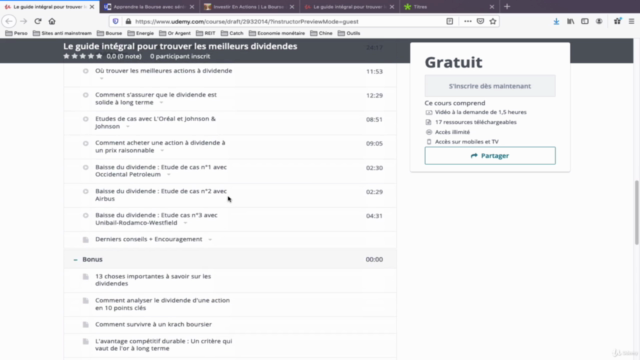The image size is (640, 360).
Task: Expand Unibail-Rodamco-Westfield lecture details
Action: click(x=185, y=223)
